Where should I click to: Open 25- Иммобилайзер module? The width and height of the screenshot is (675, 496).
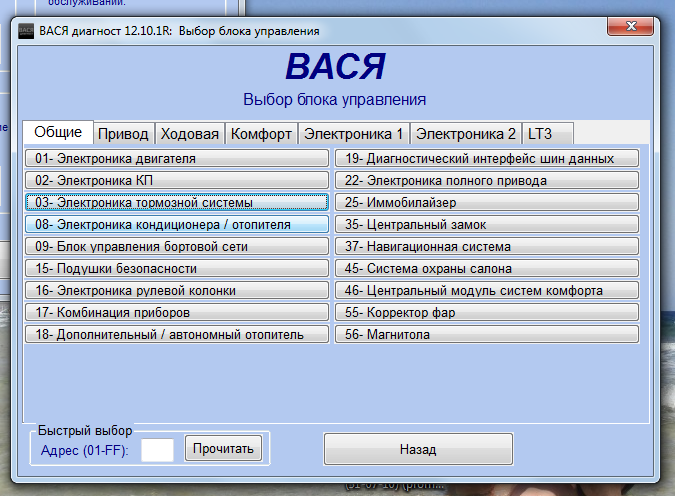(x=487, y=202)
